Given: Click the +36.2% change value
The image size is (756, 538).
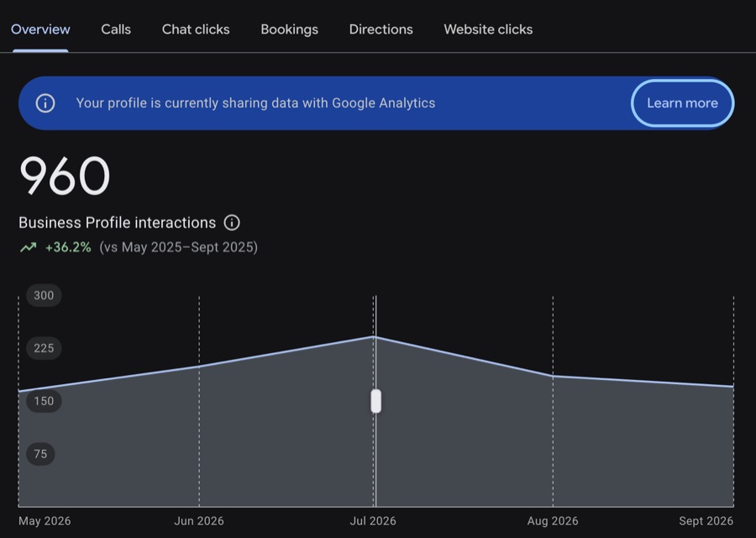Looking at the screenshot, I should 68,247.
